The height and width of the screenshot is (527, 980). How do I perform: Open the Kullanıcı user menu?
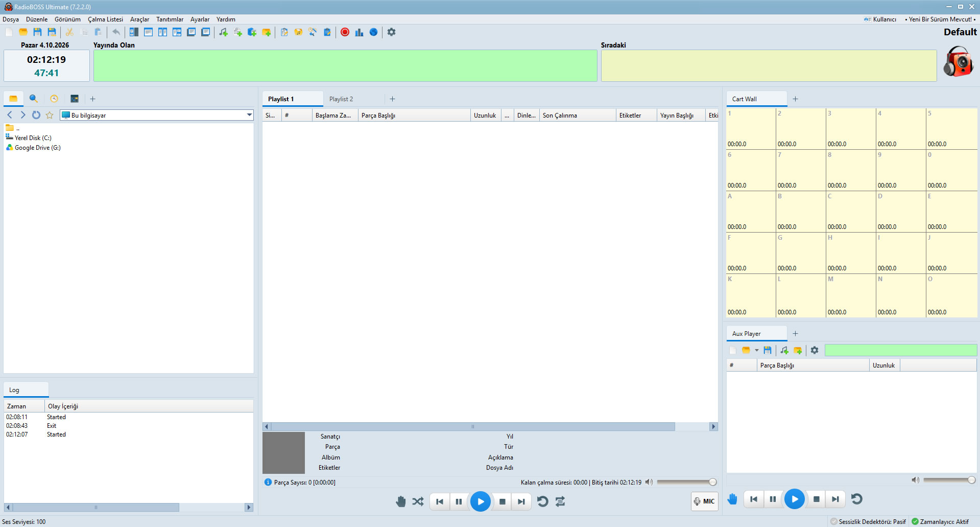point(880,19)
